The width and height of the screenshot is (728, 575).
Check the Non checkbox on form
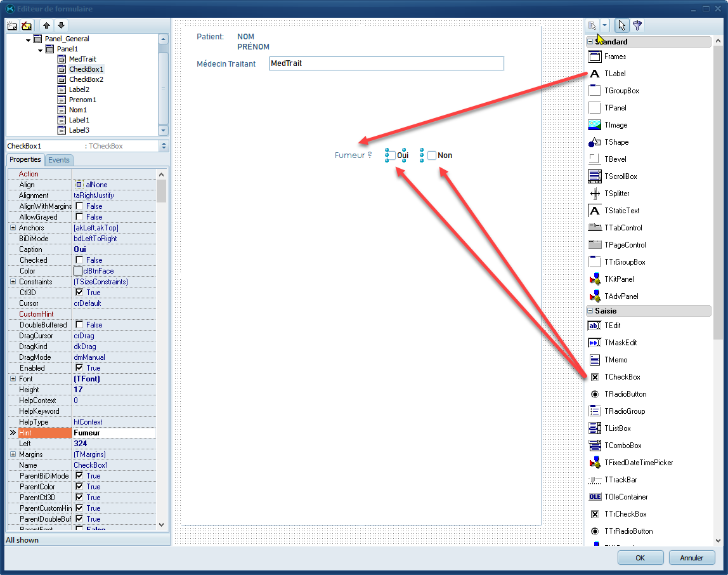(432, 155)
